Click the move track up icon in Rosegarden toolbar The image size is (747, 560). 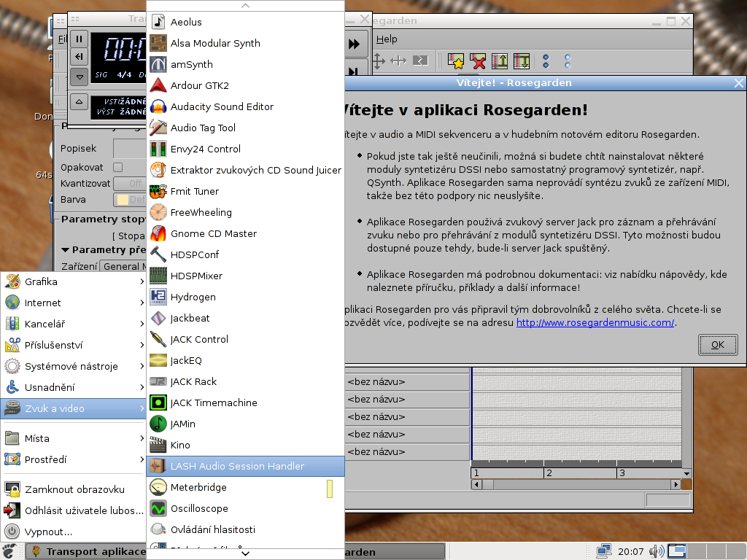coord(500,61)
